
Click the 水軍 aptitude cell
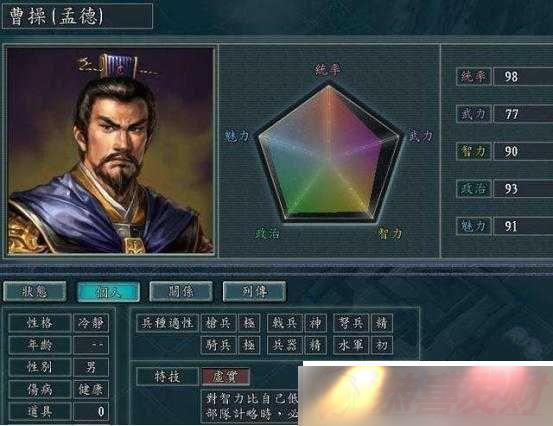351,345
